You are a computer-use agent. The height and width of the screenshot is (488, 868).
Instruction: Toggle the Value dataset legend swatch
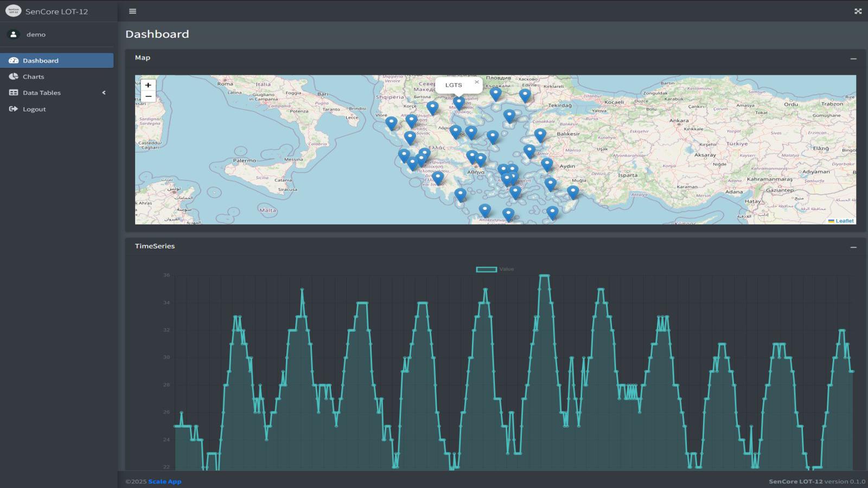[x=486, y=269]
